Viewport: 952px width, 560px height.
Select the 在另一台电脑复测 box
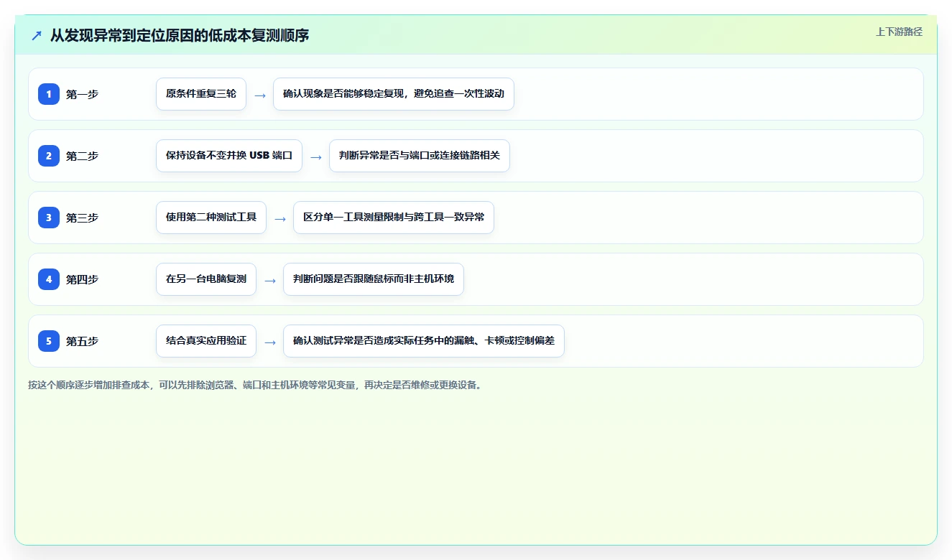[x=206, y=279]
